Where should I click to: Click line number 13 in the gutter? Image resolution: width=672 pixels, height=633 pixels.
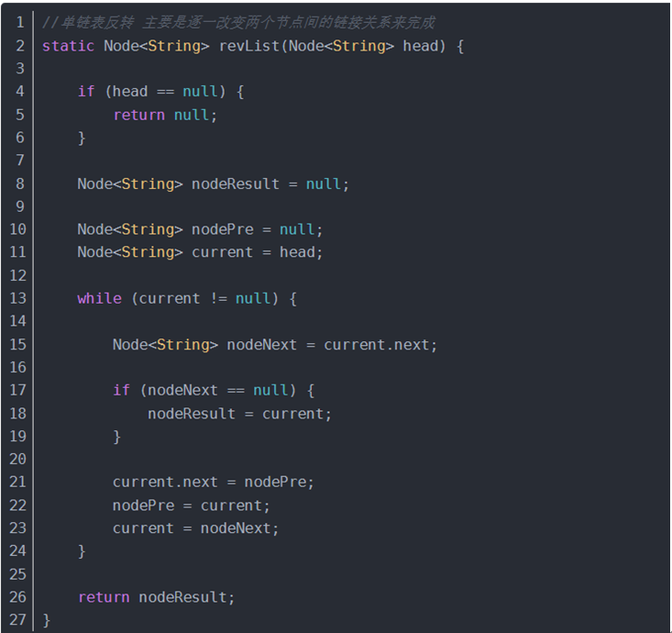pos(17,298)
